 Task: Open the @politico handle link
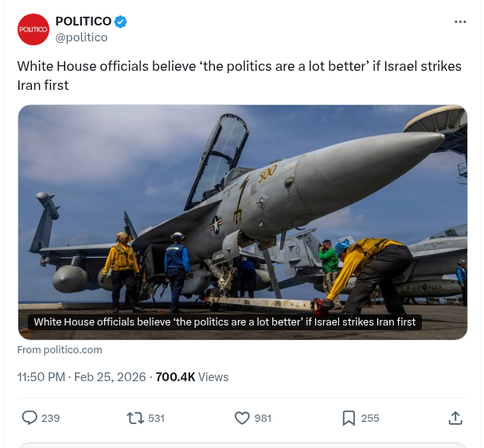click(x=81, y=37)
